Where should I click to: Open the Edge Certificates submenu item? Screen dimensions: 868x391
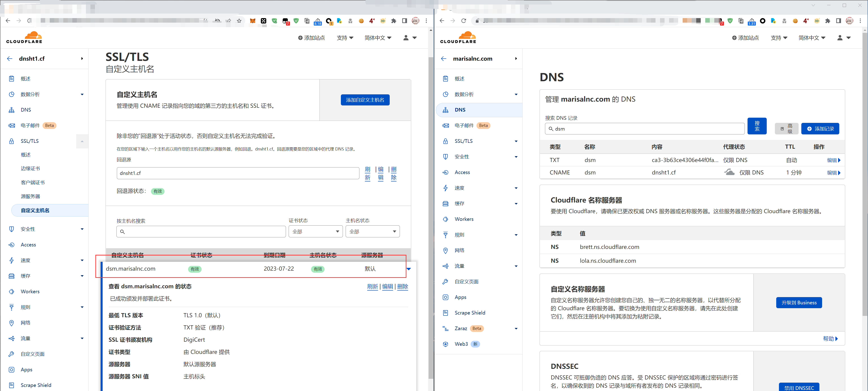(30, 168)
